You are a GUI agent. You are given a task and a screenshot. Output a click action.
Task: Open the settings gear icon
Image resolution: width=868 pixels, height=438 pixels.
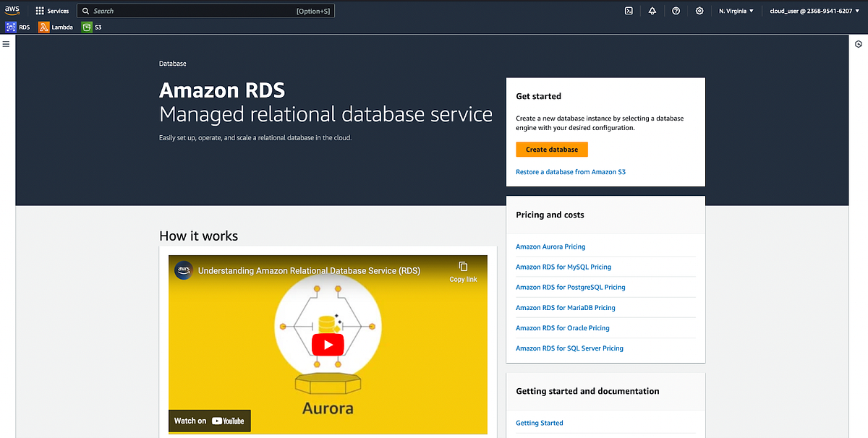pyautogui.click(x=699, y=10)
